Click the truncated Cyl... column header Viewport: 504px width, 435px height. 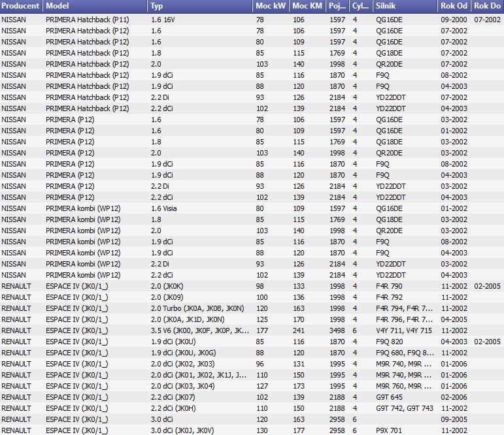(361, 6)
